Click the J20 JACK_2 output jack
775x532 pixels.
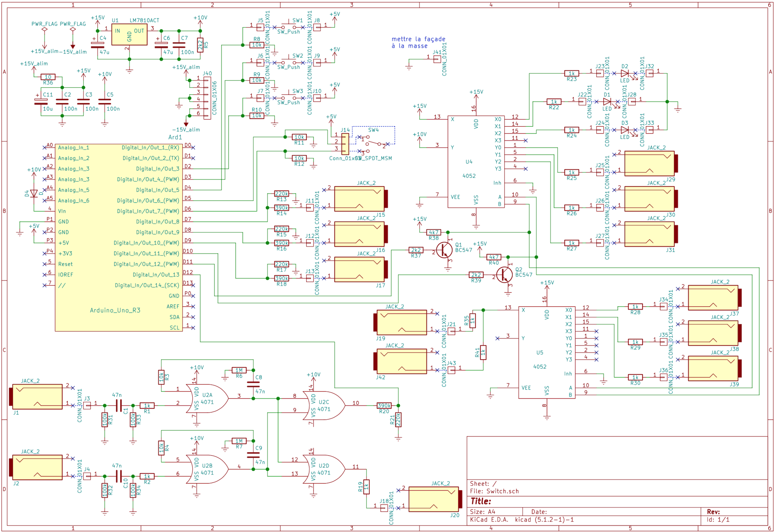pos(434,499)
